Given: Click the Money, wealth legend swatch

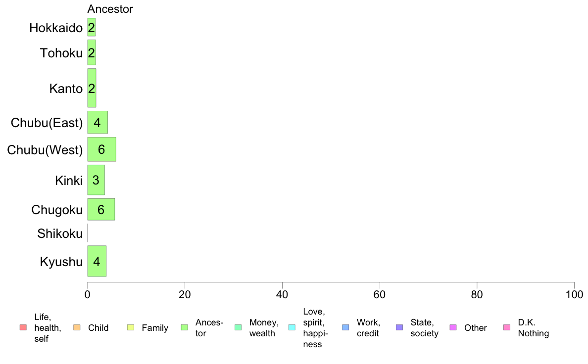Looking at the screenshot, I should pos(238,327).
